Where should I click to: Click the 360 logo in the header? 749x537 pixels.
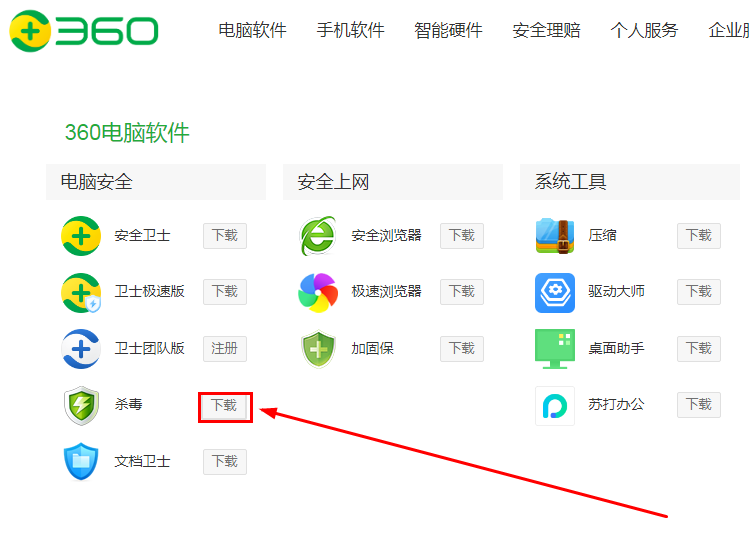[84, 31]
